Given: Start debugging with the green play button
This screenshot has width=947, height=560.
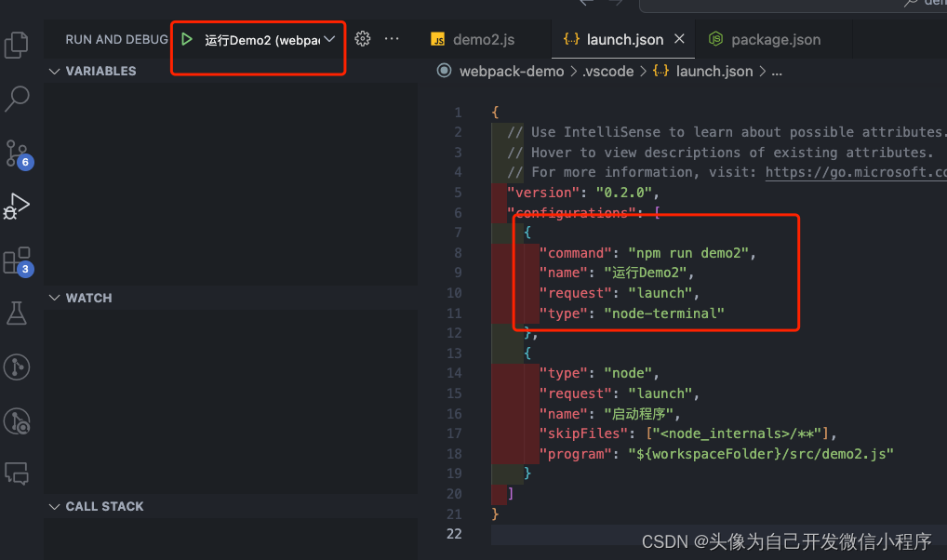Looking at the screenshot, I should [x=186, y=39].
